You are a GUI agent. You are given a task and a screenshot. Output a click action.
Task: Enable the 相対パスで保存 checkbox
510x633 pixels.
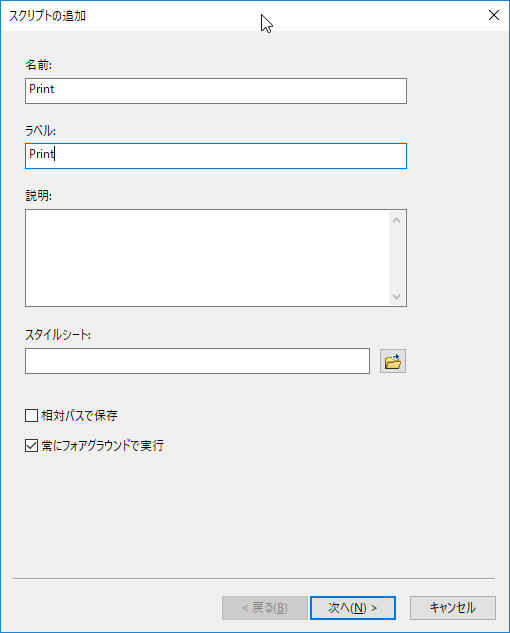pos(31,415)
